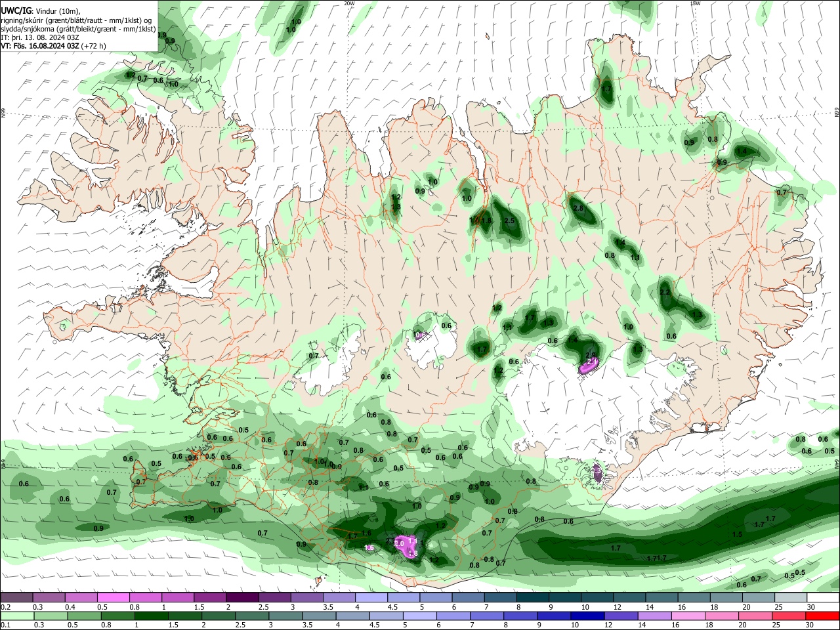Click the light pink 16 rain swatch
840x630 pixels.
pos(688,616)
